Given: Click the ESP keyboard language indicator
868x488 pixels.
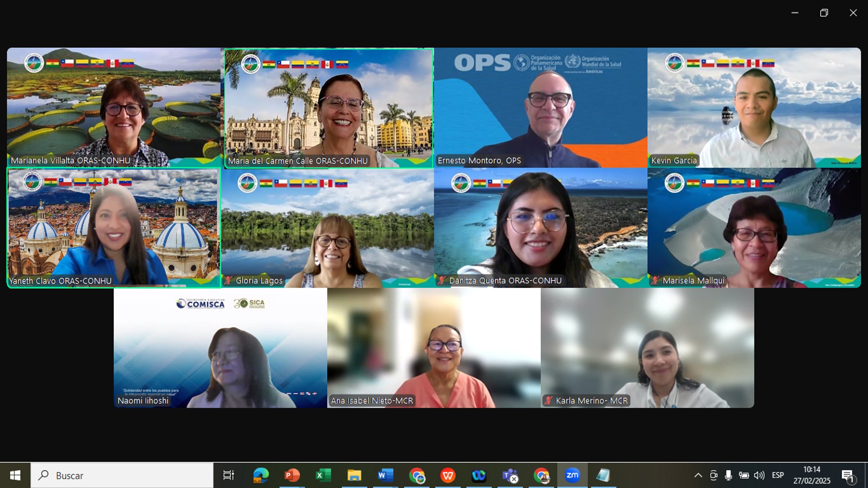Looking at the screenshot, I should tap(778, 475).
